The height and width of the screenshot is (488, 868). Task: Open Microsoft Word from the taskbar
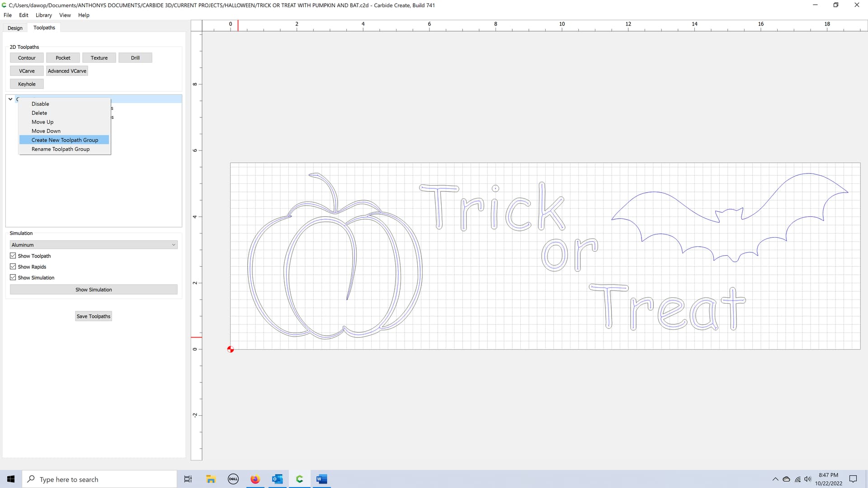point(321,479)
